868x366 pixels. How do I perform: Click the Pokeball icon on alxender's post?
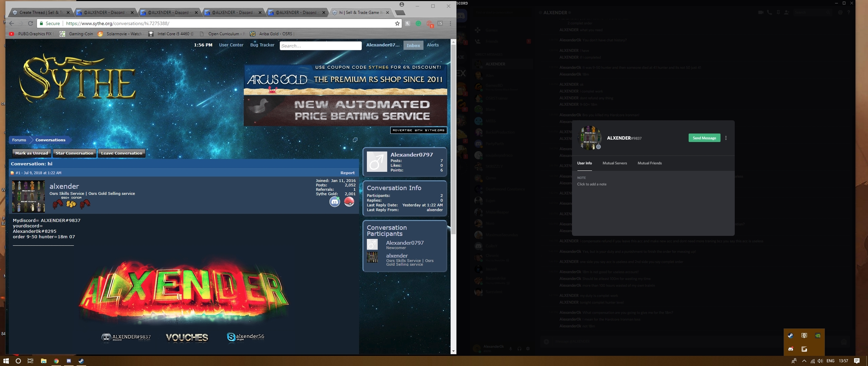349,202
